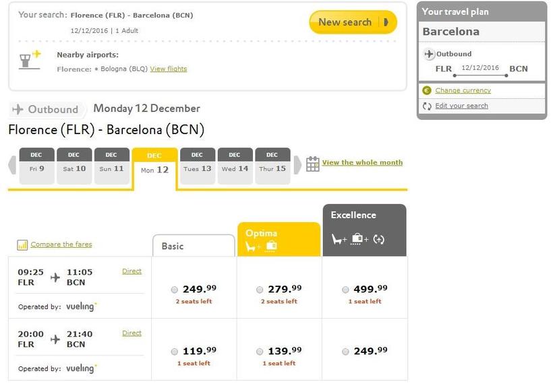
Task: Select the 249.99 Basic fare for 09:25 flight
Action: click(175, 290)
